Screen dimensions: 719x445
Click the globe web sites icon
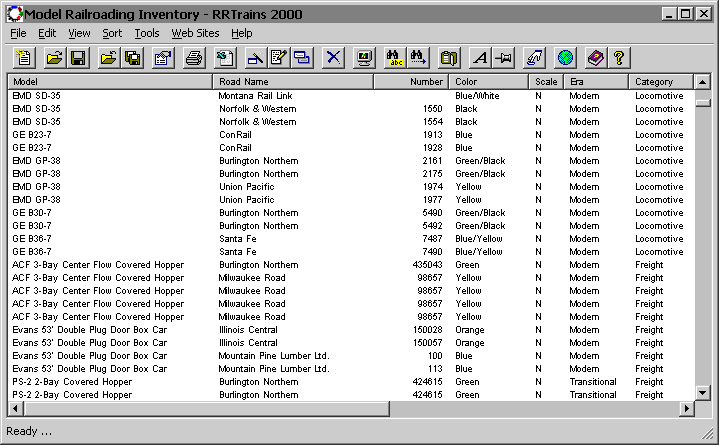566,58
